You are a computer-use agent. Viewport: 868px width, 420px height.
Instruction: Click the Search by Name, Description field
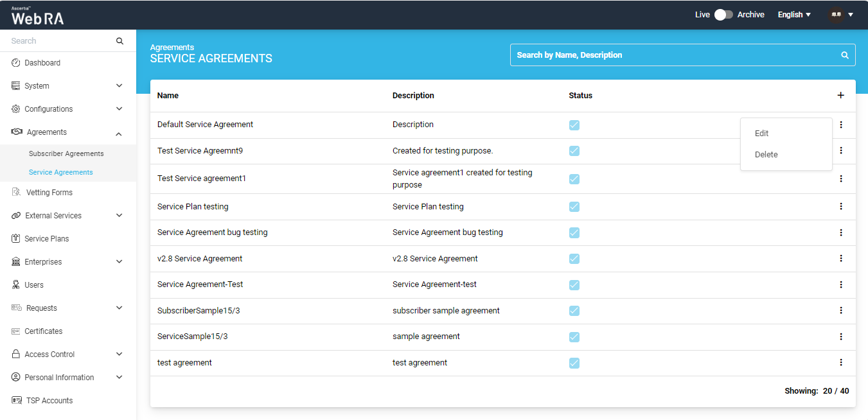pyautogui.click(x=675, y=55)
